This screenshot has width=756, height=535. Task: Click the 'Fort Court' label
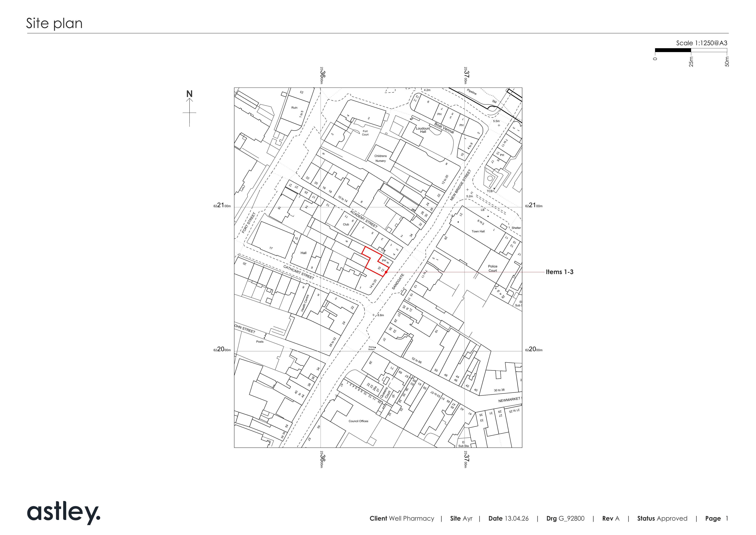365,133
